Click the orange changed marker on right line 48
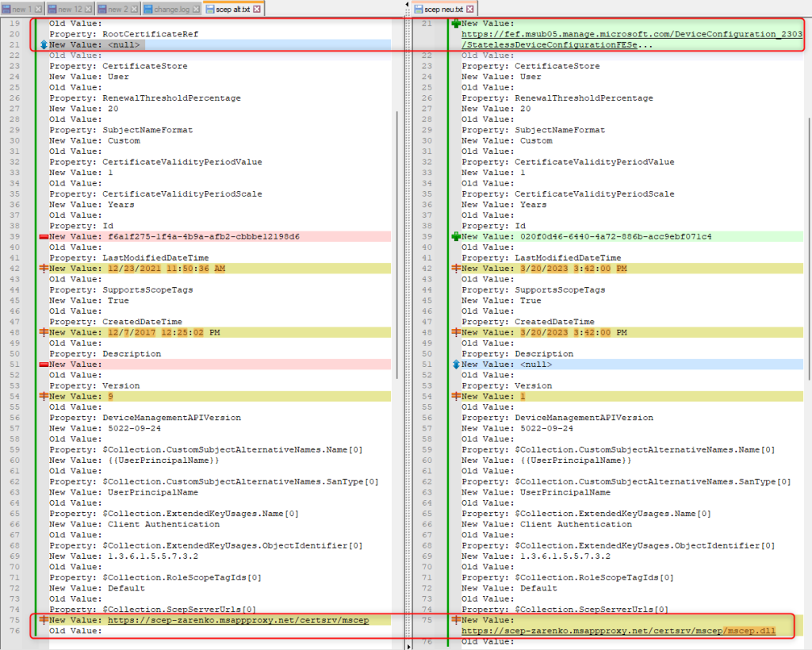 pos(456,332)
